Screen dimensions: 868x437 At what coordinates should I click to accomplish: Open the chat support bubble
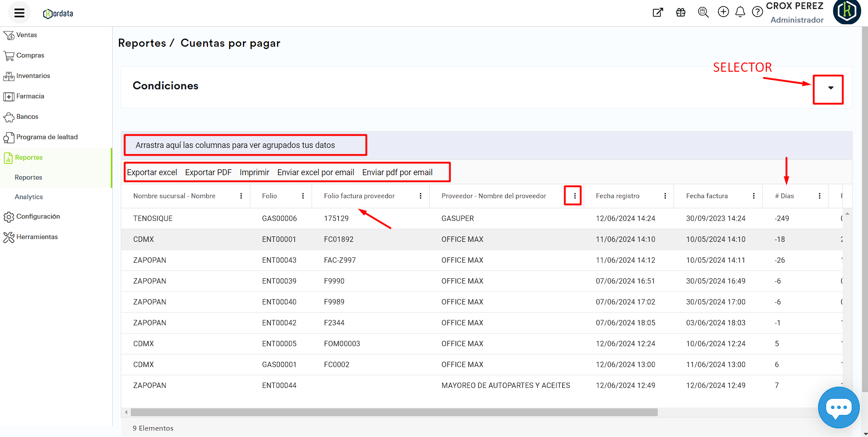tap(838, 407)
